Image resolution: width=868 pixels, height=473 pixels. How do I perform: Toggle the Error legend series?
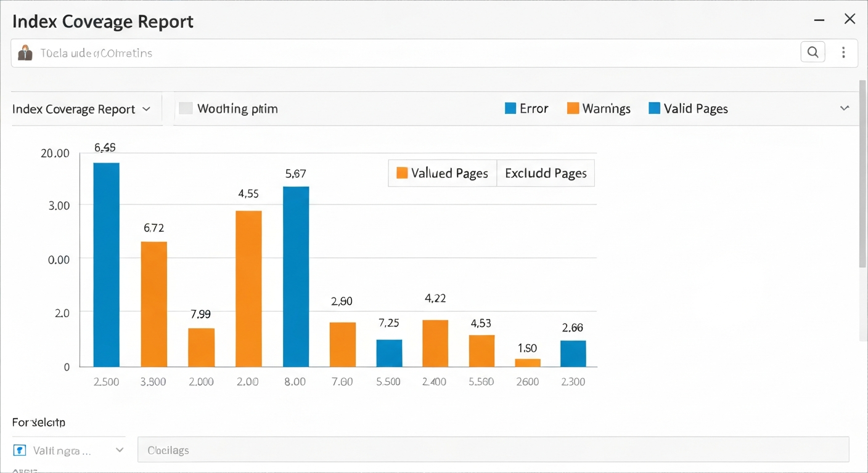point(526,109)
